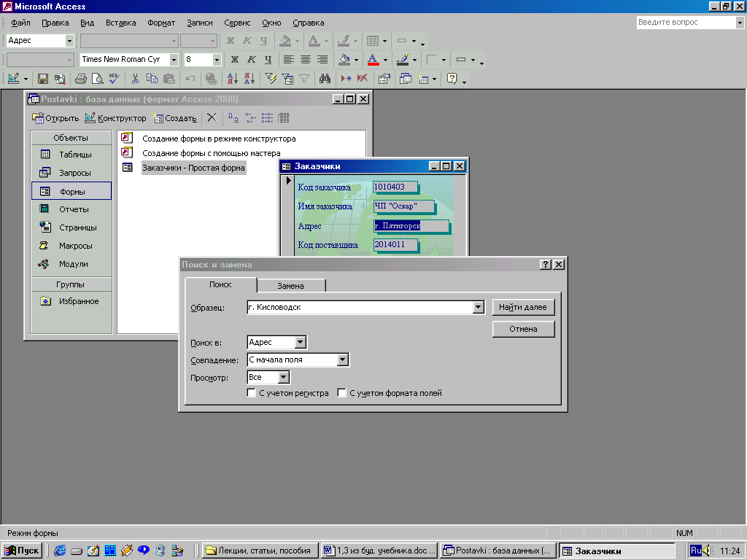747x560 pixels.
Task: Click the Delete X icon in Postavki window
Action: 212,117
